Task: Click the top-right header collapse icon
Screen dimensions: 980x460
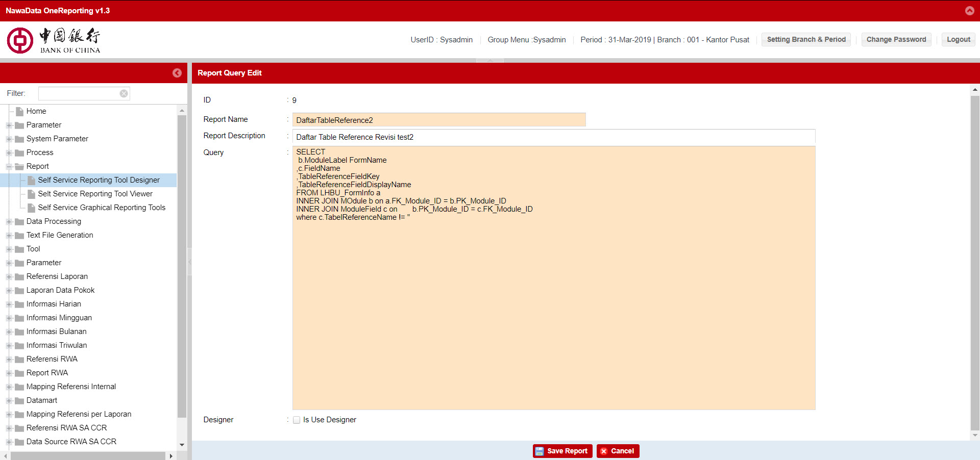Action: [x=969, y=11]
